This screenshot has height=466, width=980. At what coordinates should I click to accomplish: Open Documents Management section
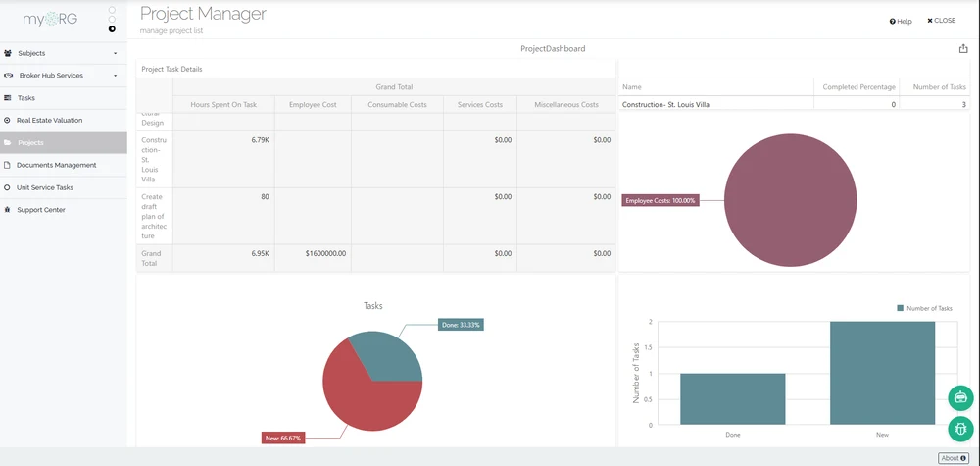63,165
